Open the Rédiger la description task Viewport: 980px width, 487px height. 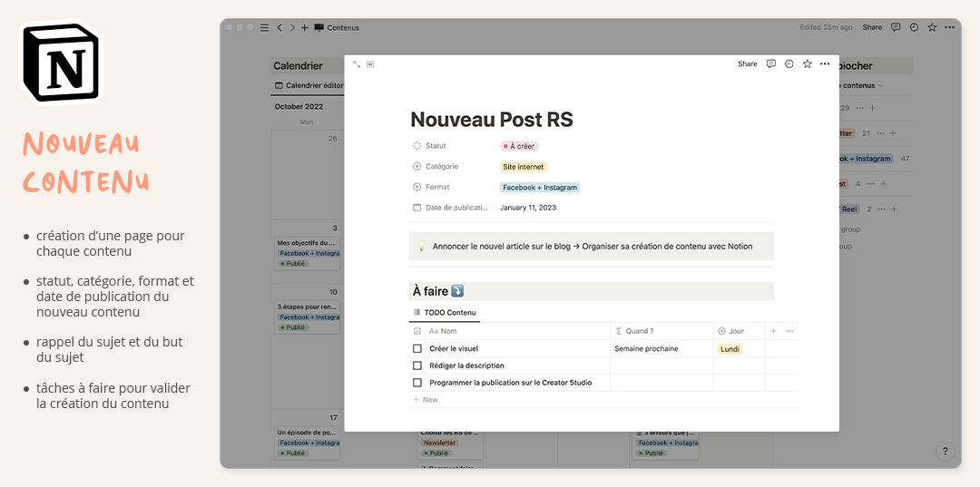pyautogui.click(x=466, y=365)
